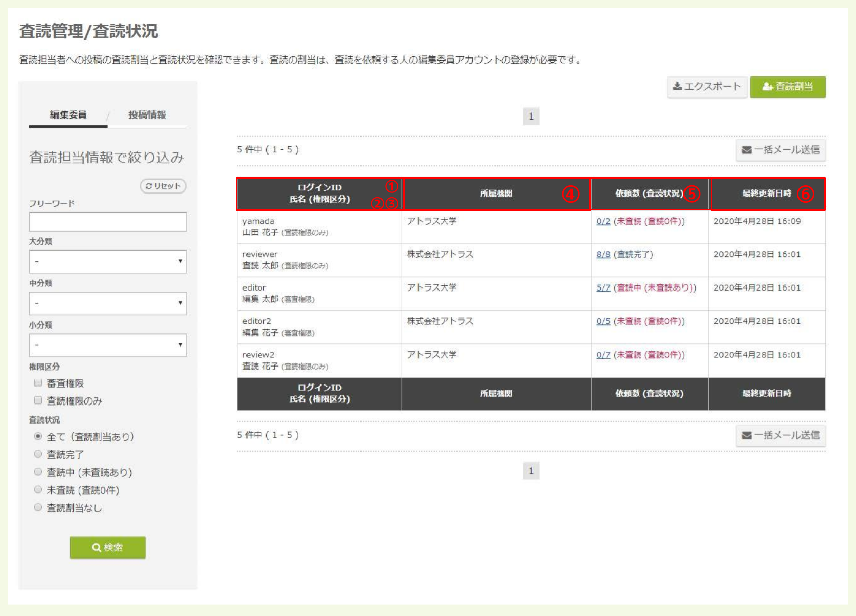Open the 8/8 link for reviewer
The width and height of the screenshot is (856, 616).
603,254
